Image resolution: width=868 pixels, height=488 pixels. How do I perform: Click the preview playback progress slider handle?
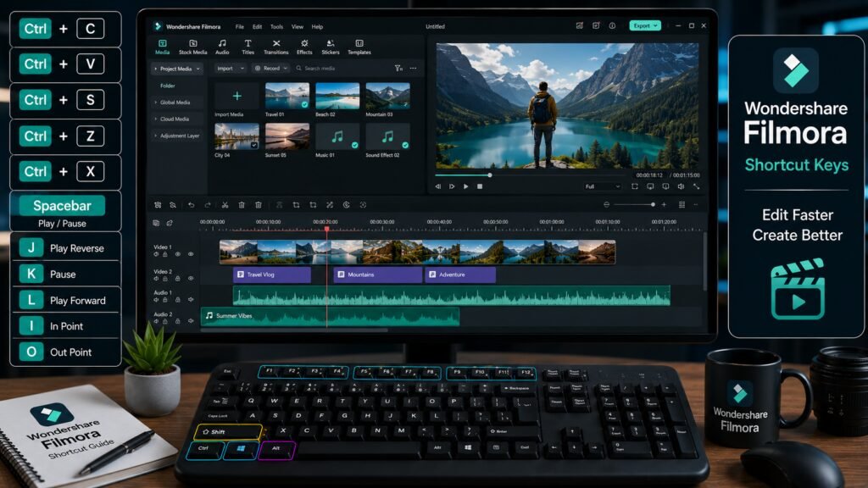click(489, 175)
